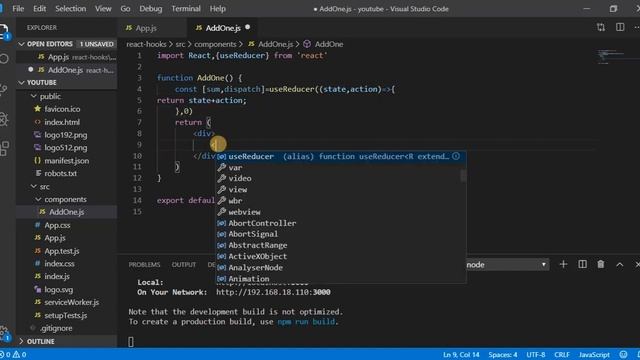Click Spaces: 4 indentation setting
The width and height of the screenshot is (640, 360).
(x=502, y=354)
